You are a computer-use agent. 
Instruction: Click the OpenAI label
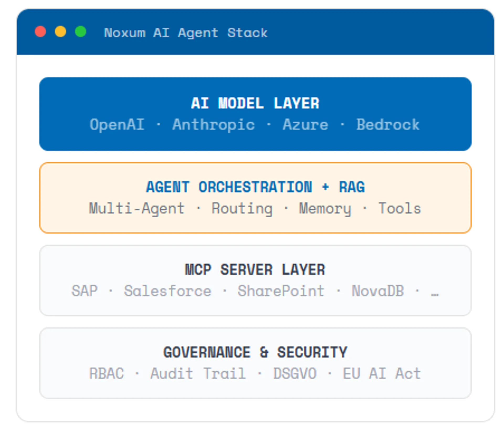(117, 124)
